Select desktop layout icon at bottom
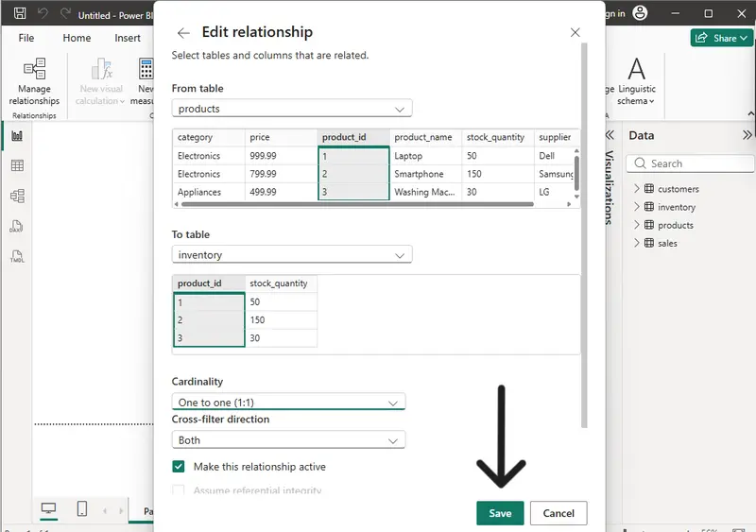 [x=48, y=508]
